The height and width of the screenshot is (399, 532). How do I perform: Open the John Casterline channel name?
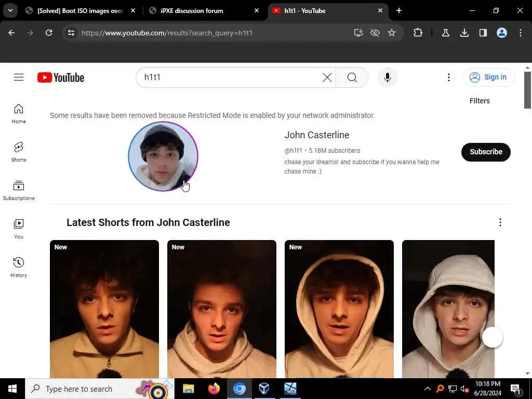tap(317, 135)
